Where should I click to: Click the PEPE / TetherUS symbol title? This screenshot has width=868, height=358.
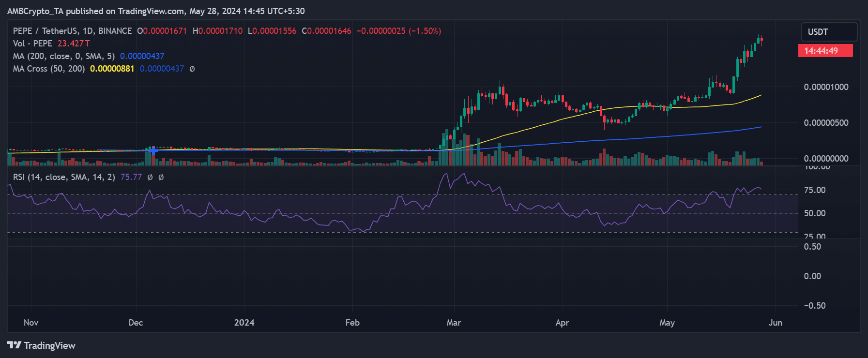tap(72, 31)
